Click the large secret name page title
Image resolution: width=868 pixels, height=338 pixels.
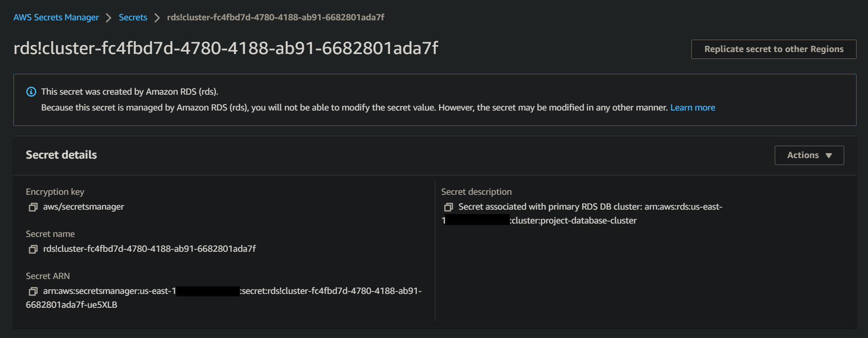(x=226, y=48)
